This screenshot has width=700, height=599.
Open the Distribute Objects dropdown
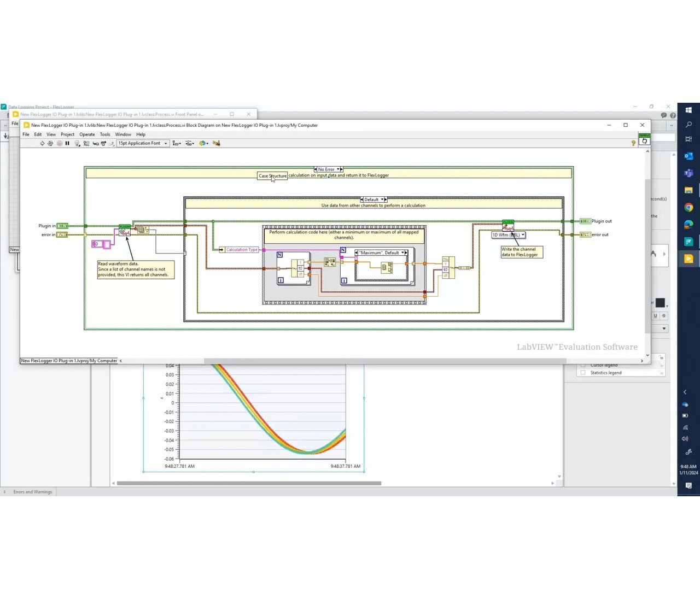point(190,143)
